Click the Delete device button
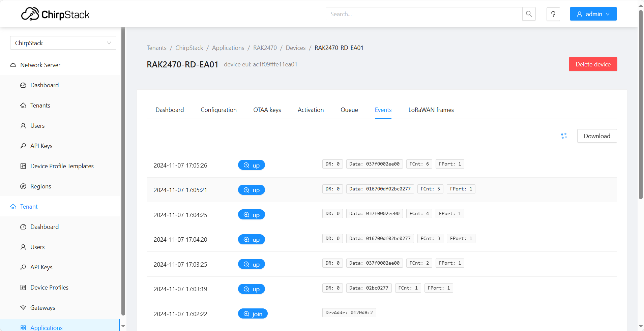The width and height of the screenshot is (644, 331). tap(593, 64)
